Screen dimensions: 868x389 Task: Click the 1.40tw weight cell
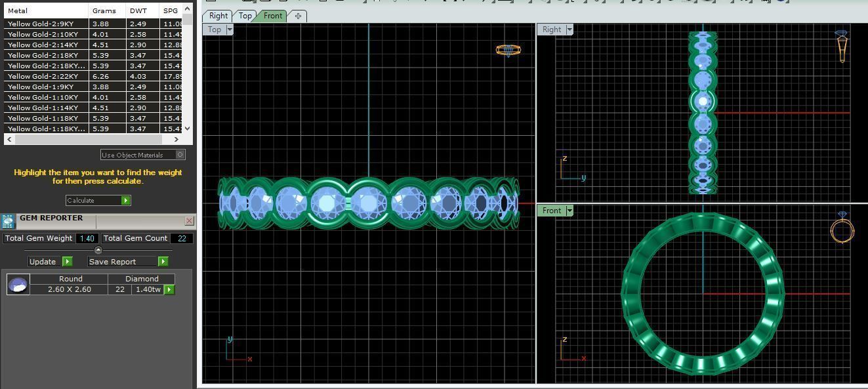(x=148, y=289)
